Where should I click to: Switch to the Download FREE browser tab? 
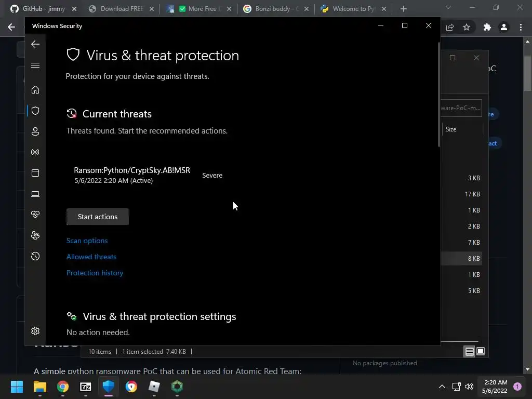[x=122, y=9]
